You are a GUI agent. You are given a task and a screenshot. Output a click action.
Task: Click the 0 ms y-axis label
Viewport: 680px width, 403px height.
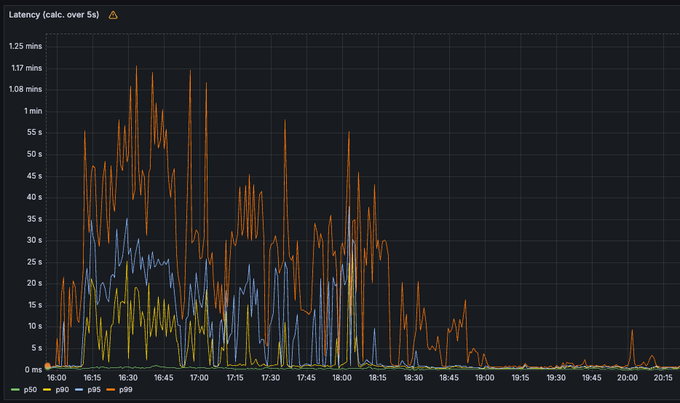point(33,370)
